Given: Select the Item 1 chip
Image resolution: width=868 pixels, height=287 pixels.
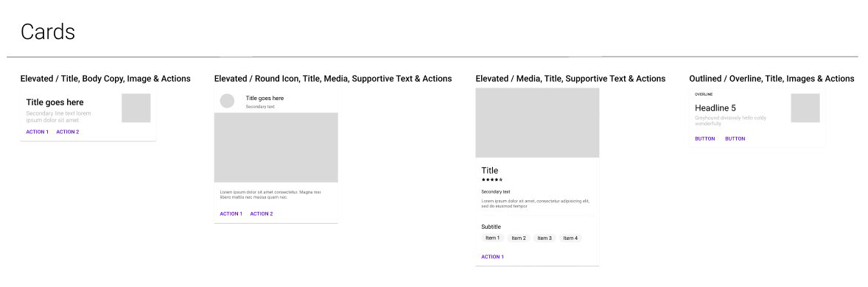Looking at the screenshot, I should pos(493,238).
